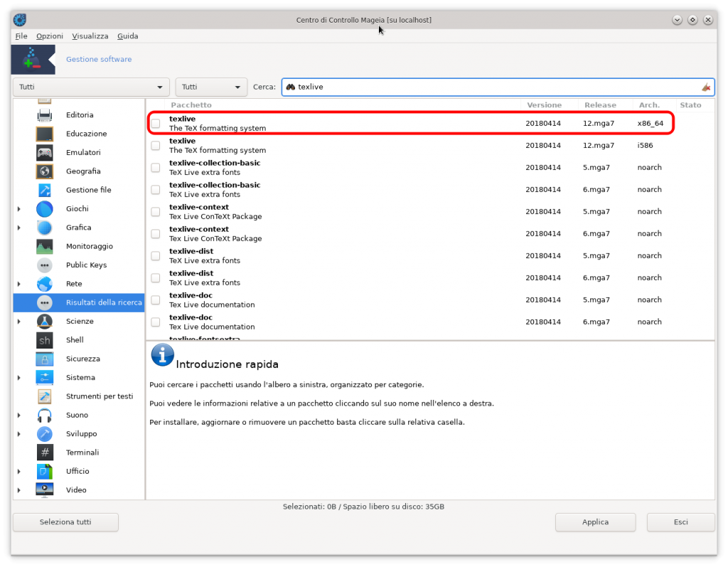
Task: Click the Terminali hash icon
Action: [44, 452]
